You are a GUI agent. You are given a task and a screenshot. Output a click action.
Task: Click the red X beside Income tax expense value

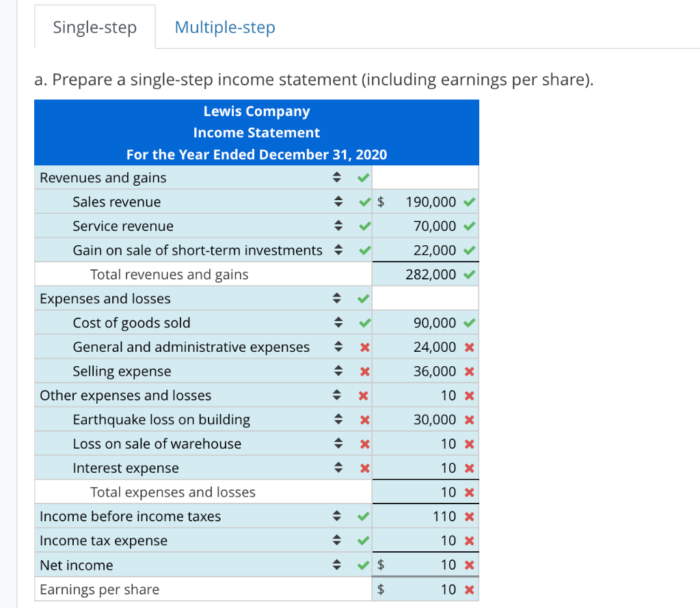pyautogui.click(x=470, y=540)
